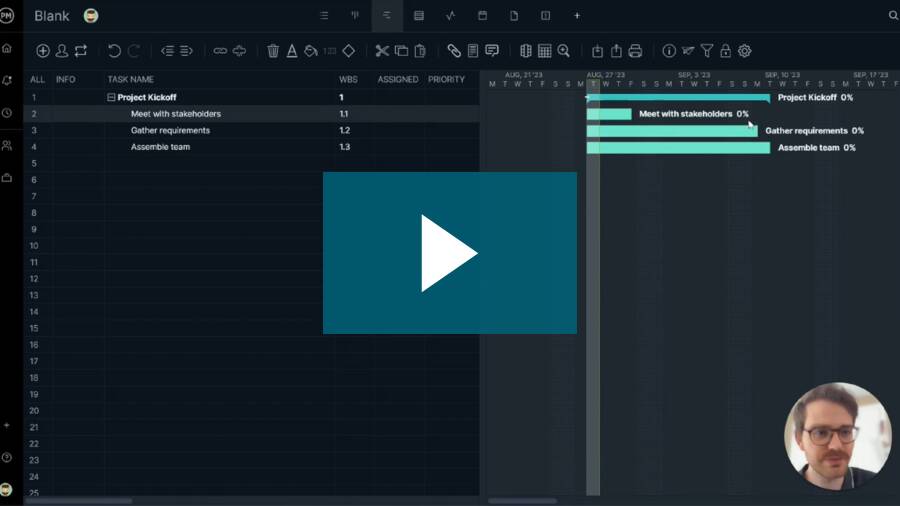The width and height of the screenshot is (900, 506).
Task: Open the settings gear in toolbar
Action: pyautogui.click(x=744, y=51)
